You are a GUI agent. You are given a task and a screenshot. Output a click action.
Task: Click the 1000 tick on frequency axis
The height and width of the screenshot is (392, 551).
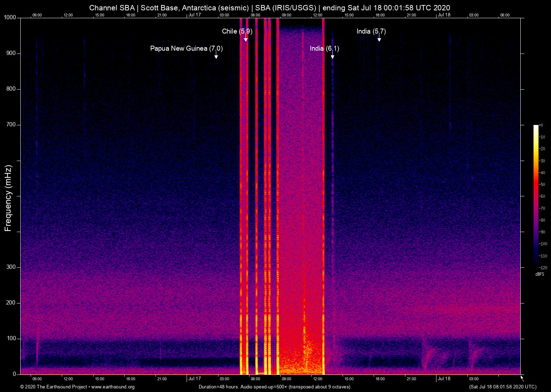[10, 17]
